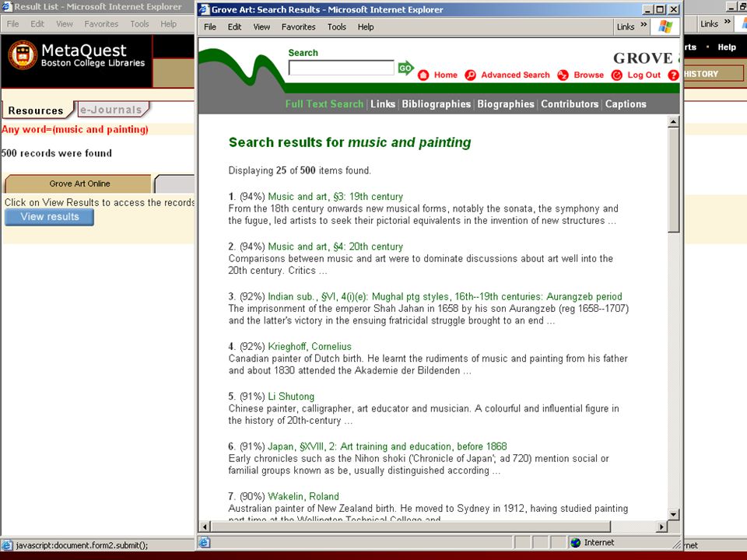Open the File menu in Result List window
This screenshot has height=560, width=747.
pos(13,24)
